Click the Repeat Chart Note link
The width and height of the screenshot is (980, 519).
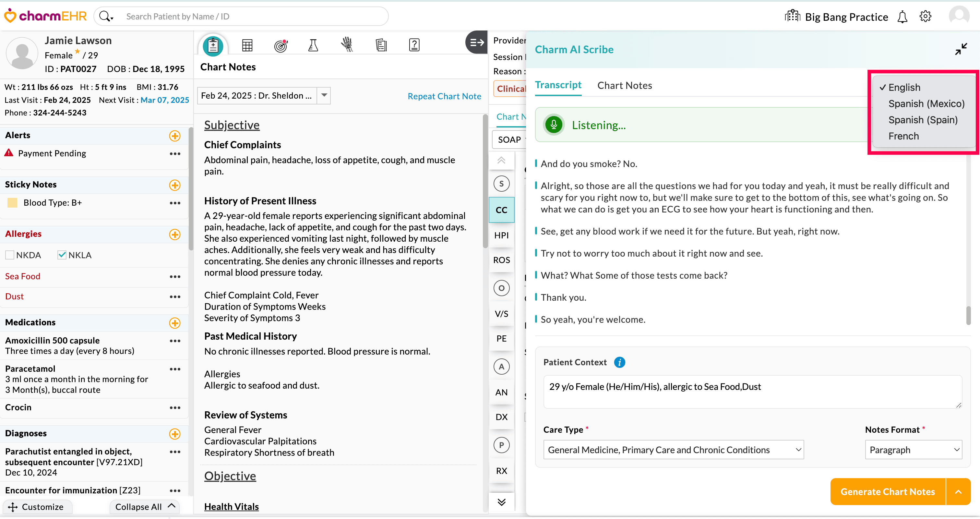click(x=444, y=96)
